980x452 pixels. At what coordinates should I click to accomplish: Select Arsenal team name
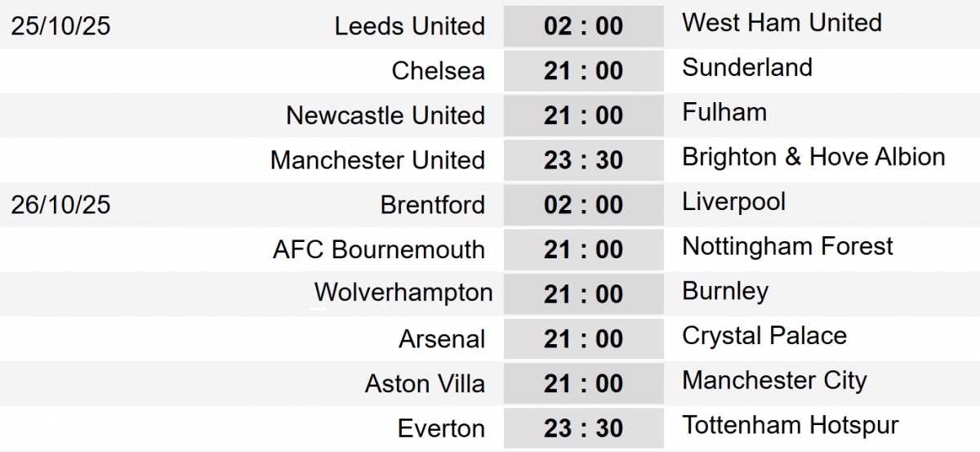tap(442, 338)
